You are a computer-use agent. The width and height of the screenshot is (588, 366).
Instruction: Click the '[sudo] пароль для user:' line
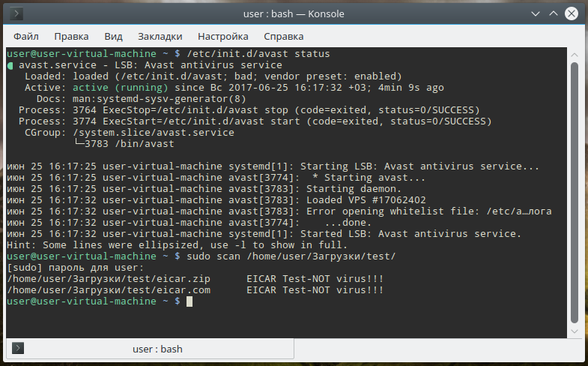[76, 268]
